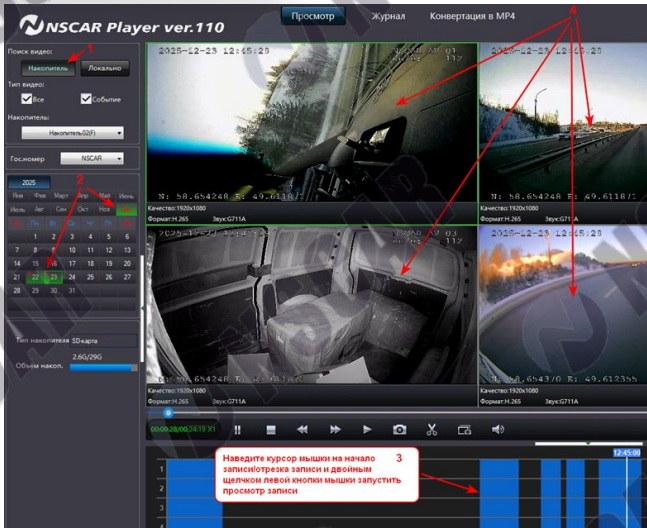Open the Накопитель02(F) dropdown
Screen dimensions: 647x528
point(72,133)
